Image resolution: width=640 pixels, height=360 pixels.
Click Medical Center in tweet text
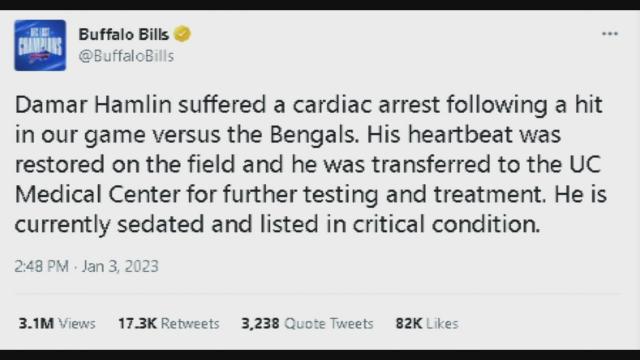pyautogui.click(x=98, y=194)
